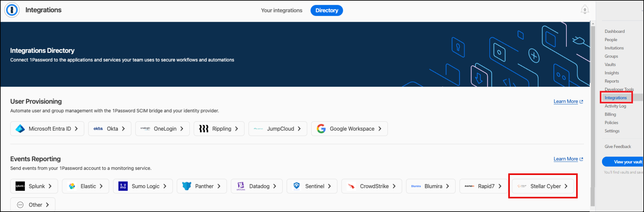644x212 pixels.
Task: Click the Microsoft Entra ID logo
Action: tap(20, 129)
